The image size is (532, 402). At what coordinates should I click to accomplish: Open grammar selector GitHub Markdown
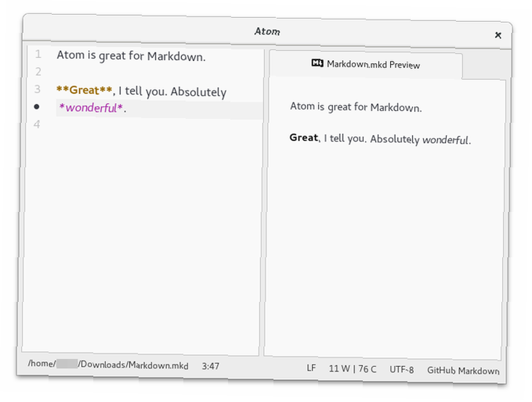(x=463, y=371)
